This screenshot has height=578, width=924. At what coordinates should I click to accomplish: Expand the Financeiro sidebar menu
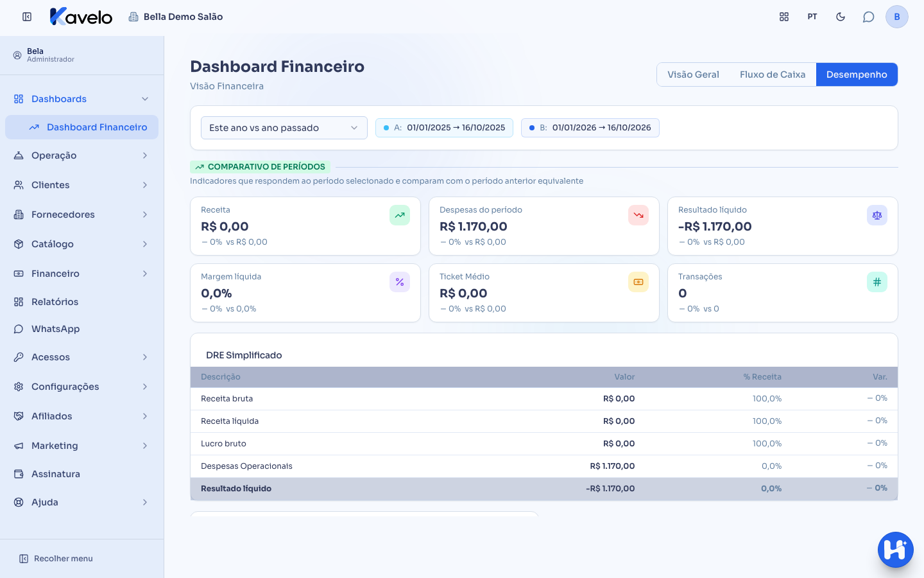[x=82, y=274]
